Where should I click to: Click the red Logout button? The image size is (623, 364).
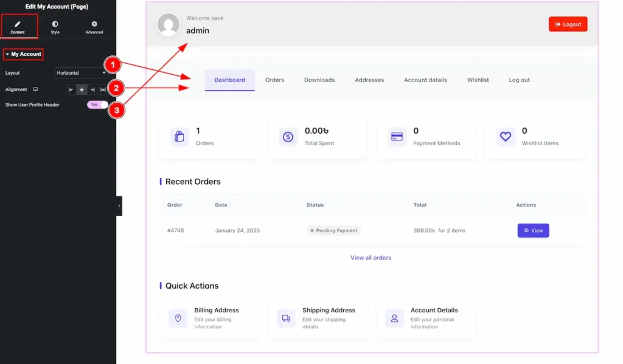pos(568,24)
